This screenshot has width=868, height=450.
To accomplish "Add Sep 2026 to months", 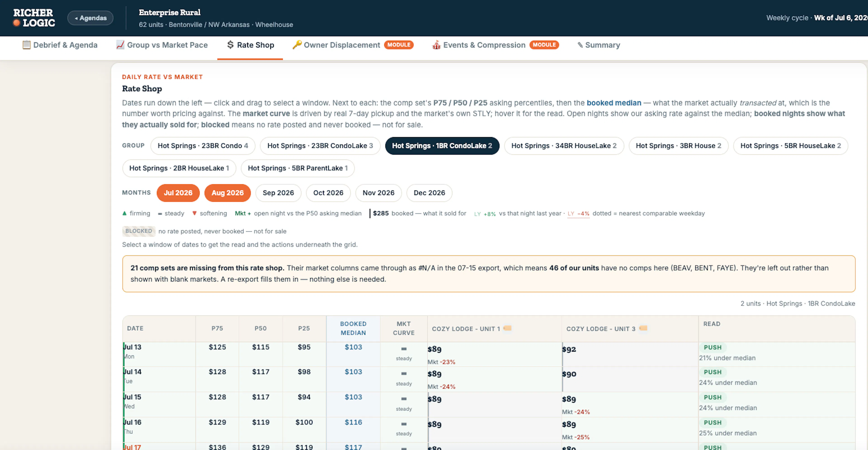I will coord(278,193).
